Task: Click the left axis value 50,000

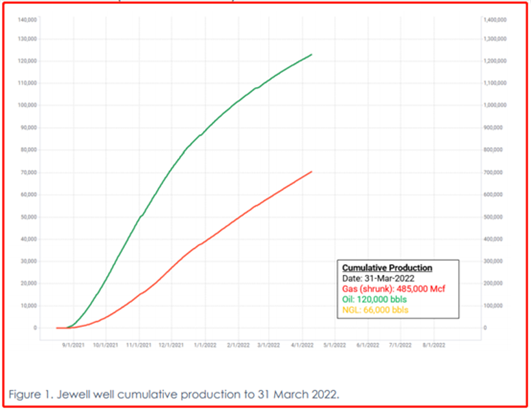Action: point(28,217)
